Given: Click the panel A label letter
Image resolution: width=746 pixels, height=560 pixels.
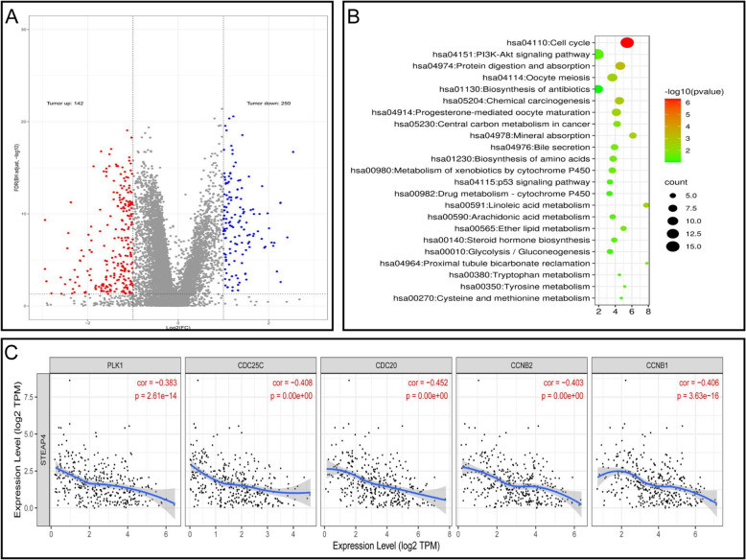Looking at the screenshot, I should click(12, 17).
